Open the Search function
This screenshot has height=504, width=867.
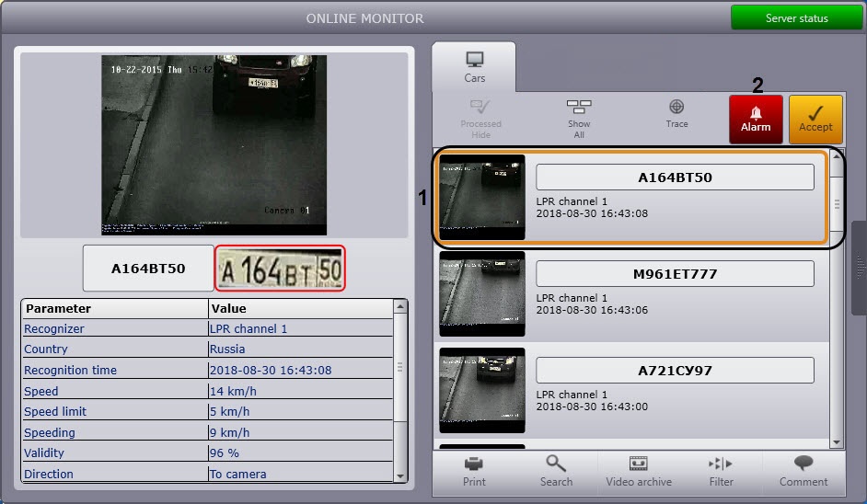coord(556,472)
